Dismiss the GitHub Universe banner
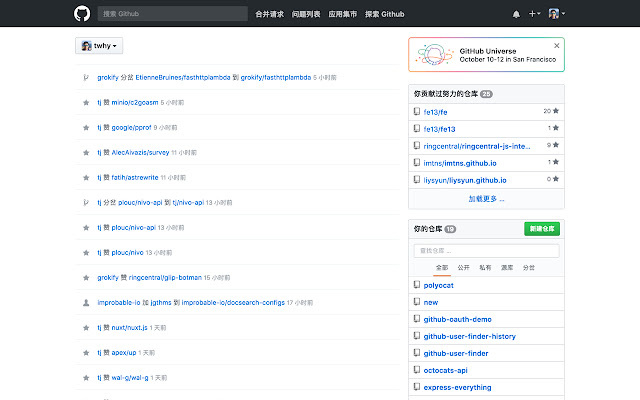The image size is (640, 400). coord(556,46)
